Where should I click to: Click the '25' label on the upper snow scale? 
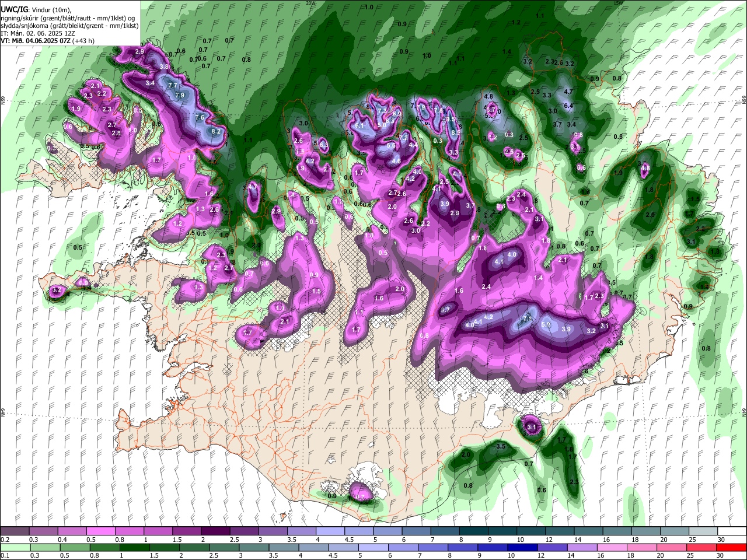692,540
